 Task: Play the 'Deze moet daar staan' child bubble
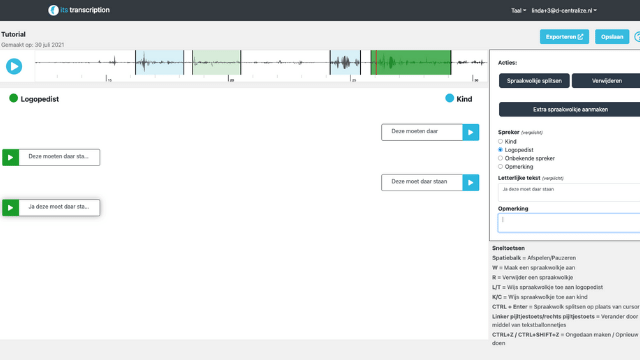(x=471, y=182)
